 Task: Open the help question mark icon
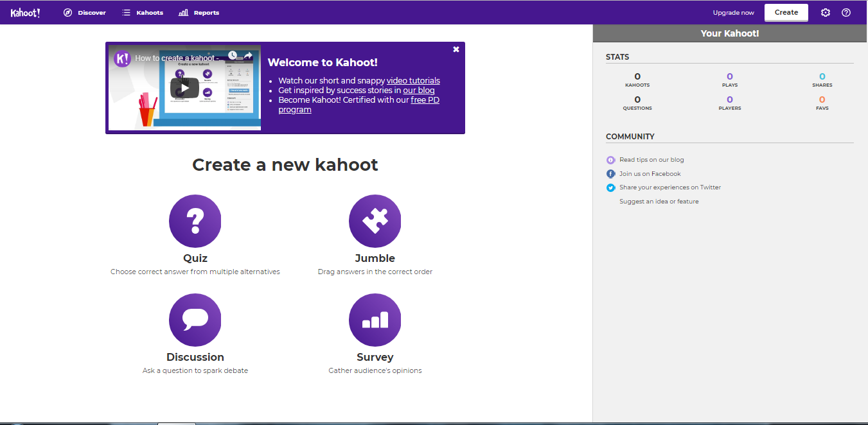click(x=846, y=12)
